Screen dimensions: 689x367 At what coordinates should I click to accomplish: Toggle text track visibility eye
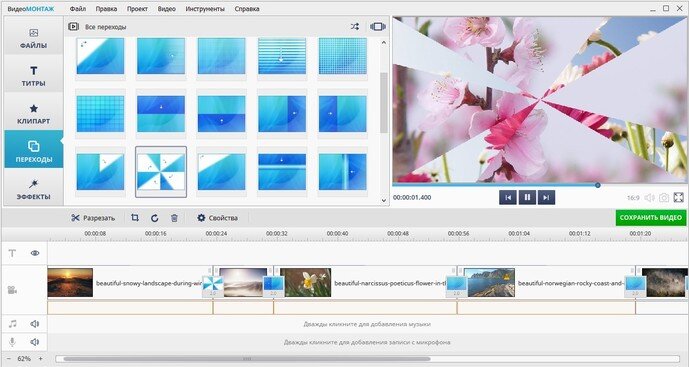35,253
